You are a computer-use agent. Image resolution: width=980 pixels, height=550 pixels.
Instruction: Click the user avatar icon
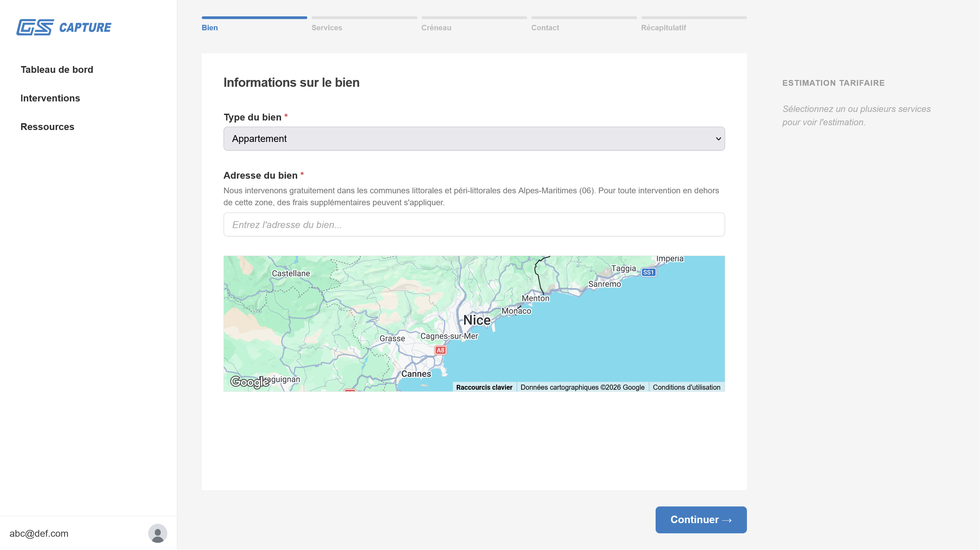[x=157, y=533]
